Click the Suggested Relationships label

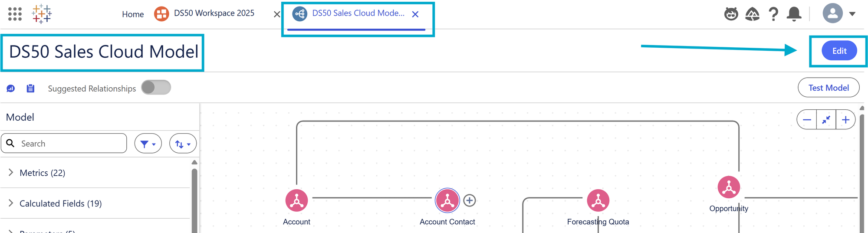click(x=92, y=89)
